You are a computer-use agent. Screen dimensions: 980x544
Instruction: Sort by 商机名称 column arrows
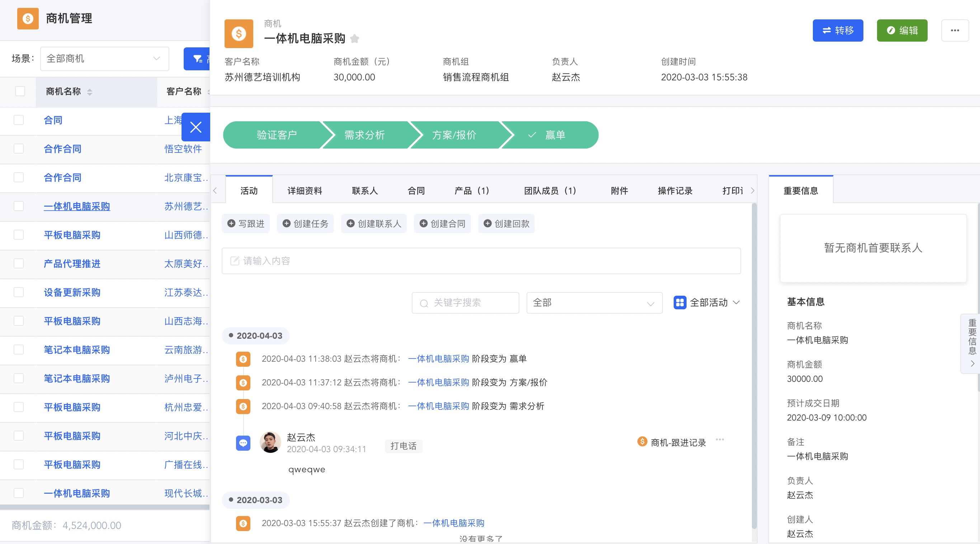(x=89, y=92)
